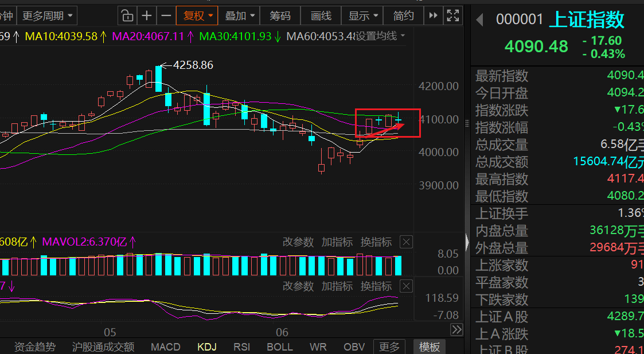Open the 复权 dropdown
Screen dimensions: 644x354
[197, 16]
